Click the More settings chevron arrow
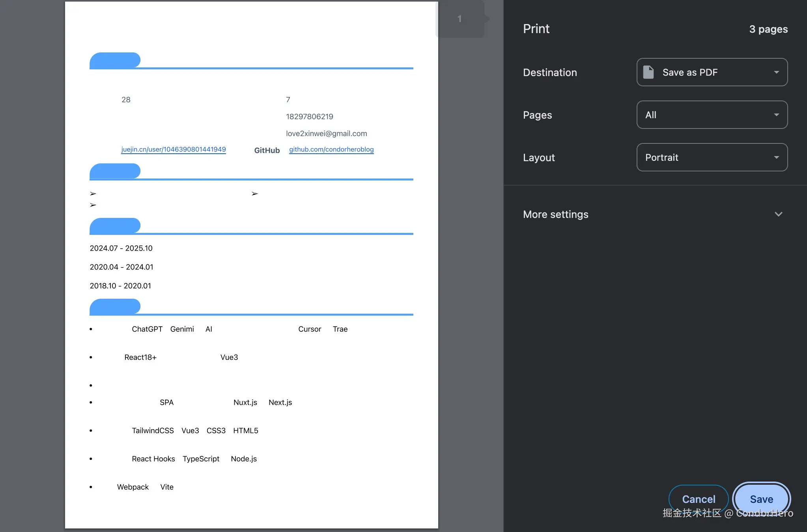807x532 pixels. (778, 214)
